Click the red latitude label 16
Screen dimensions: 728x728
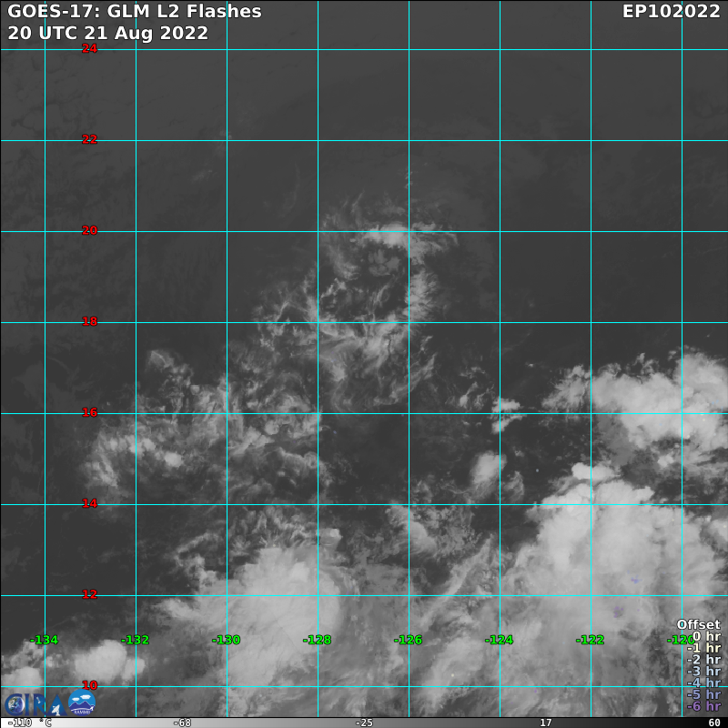tap(89, 412)
